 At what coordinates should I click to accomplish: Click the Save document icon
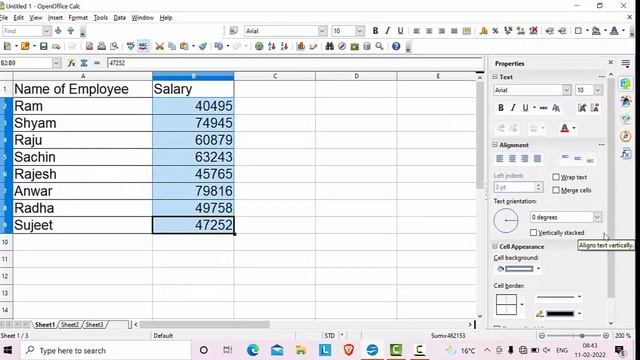(x=43, y=46)
